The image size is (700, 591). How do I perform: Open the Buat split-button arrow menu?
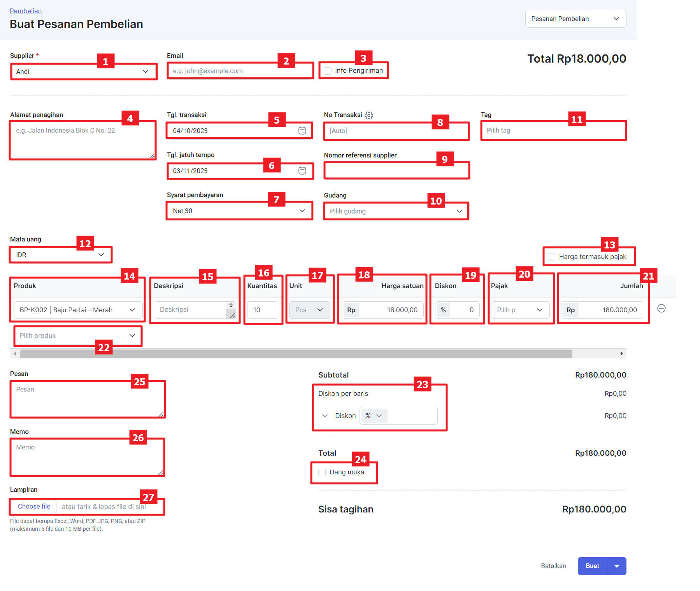(x=617, y=566)
